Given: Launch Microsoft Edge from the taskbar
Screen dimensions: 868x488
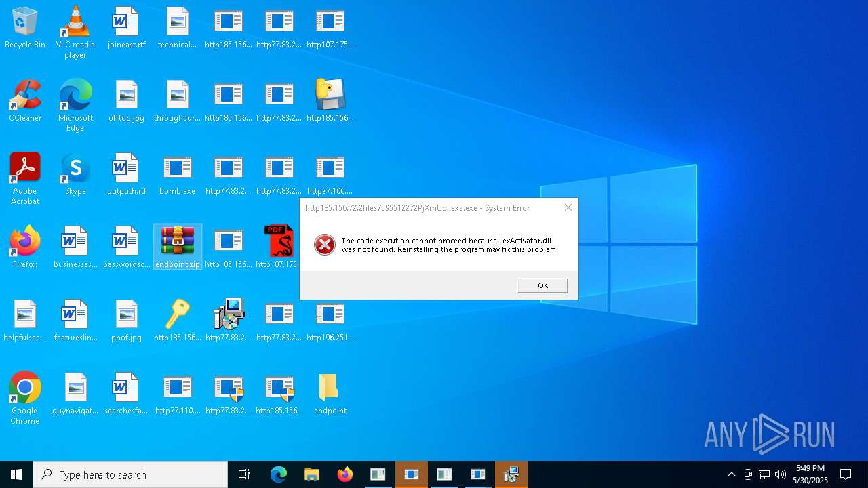Looking at the screenshot, I should tap(279, 474).
